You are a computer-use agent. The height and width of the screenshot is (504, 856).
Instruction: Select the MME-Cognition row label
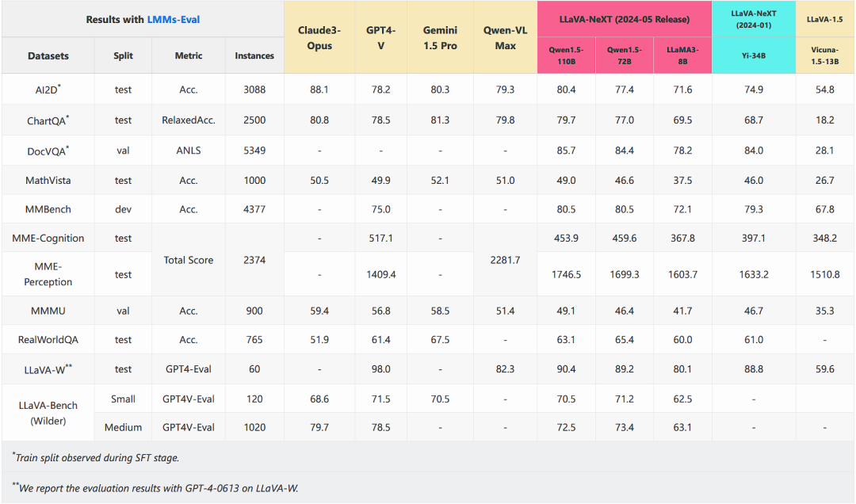click(x=48, y=238)
